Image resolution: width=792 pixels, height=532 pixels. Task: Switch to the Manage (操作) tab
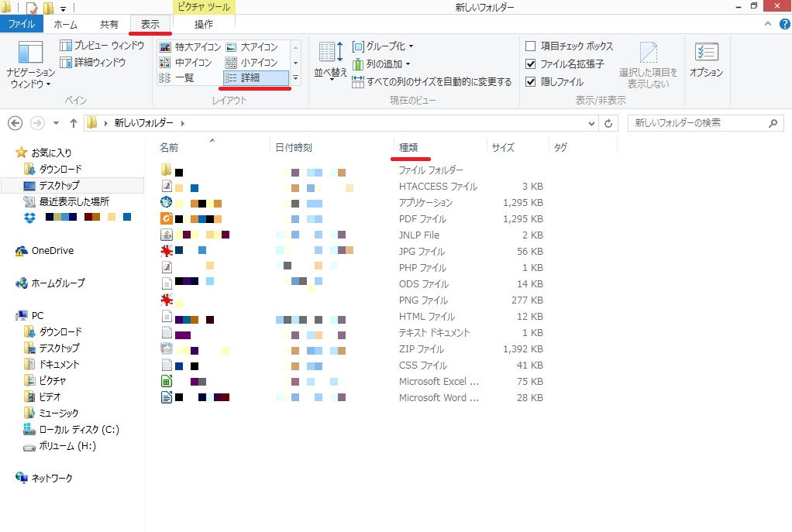[204, 24]
